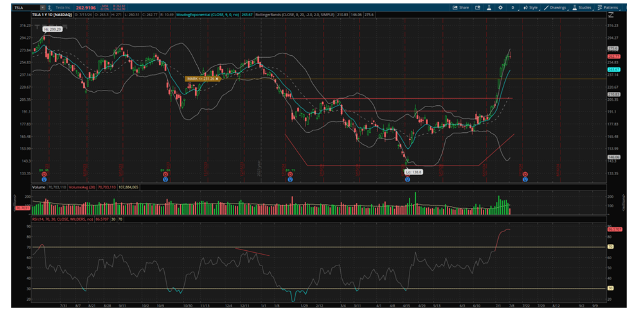Click the 70.7031 volume value bubble

[x=22, y=208]
